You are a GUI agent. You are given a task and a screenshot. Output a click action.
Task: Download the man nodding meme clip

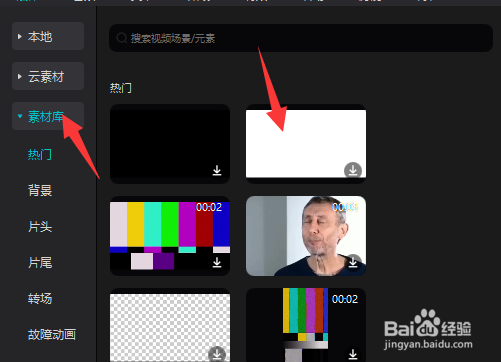point(353,263)
